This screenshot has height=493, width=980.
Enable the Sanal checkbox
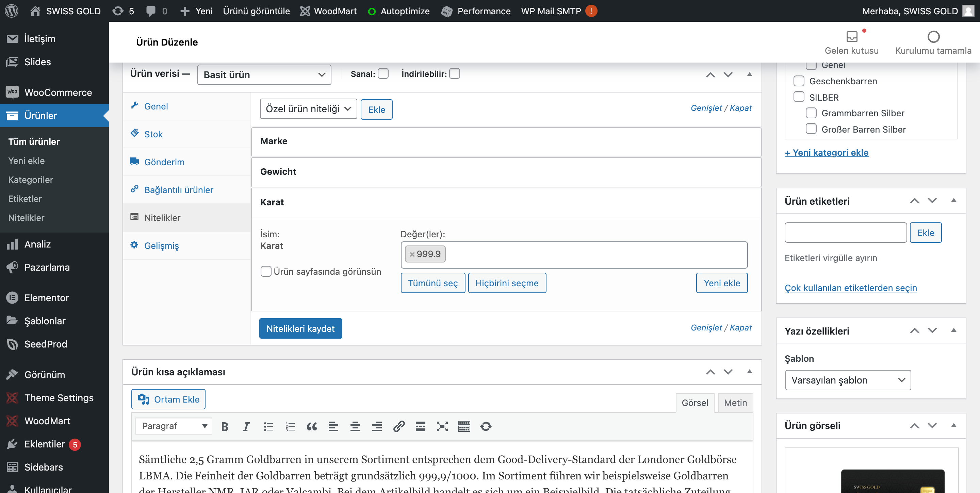[x=383, y=74]
